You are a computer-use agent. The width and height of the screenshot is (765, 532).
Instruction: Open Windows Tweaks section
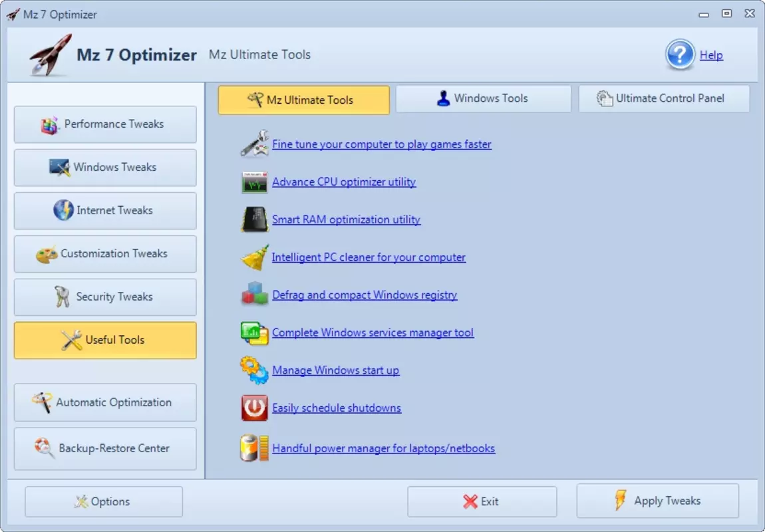tap(105, 168)
